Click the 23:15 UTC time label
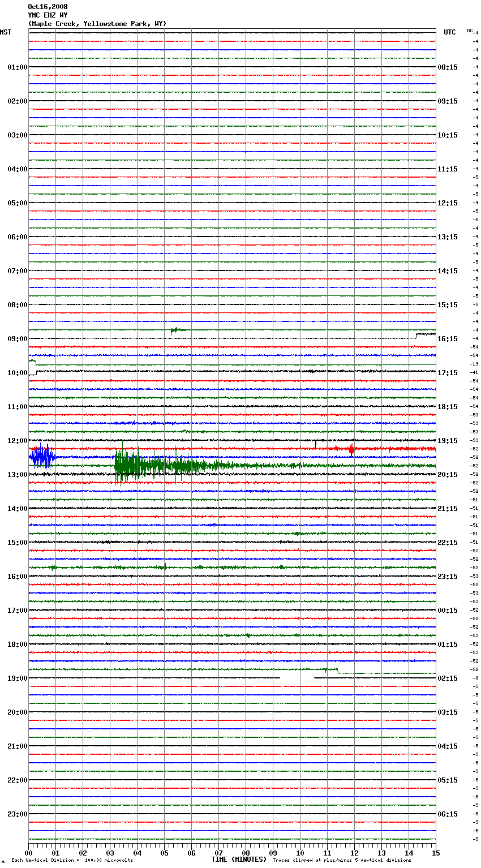481x868 pixels. pyautogui.click(x=448, y=577)
